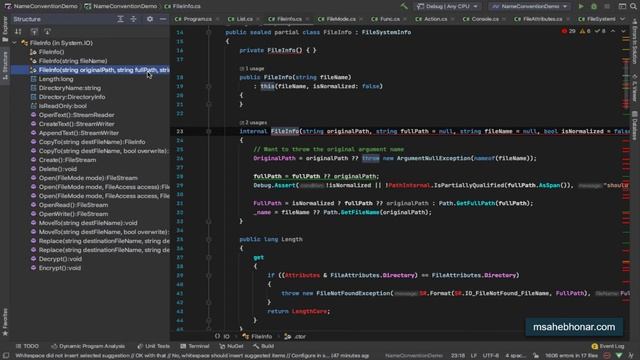Click NameConventionDemo solution breadcrumb in title bar
The height and width of the screenshot is (360, 640).
pos(41,6)
